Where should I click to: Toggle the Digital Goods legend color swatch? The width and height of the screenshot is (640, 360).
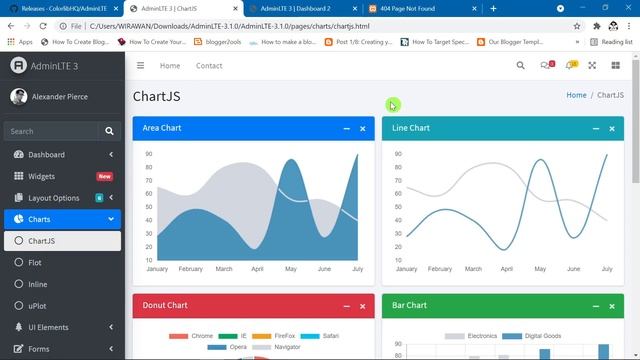pos(512,336)
